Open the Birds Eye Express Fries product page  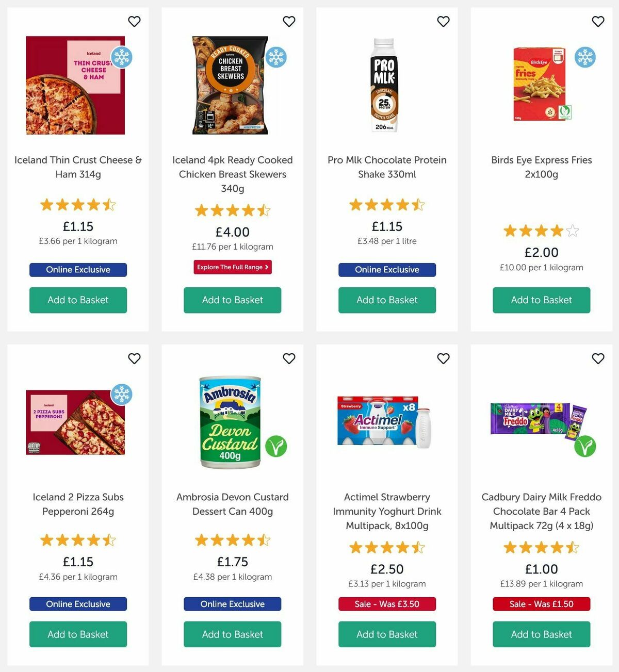[x=541, y=167]
